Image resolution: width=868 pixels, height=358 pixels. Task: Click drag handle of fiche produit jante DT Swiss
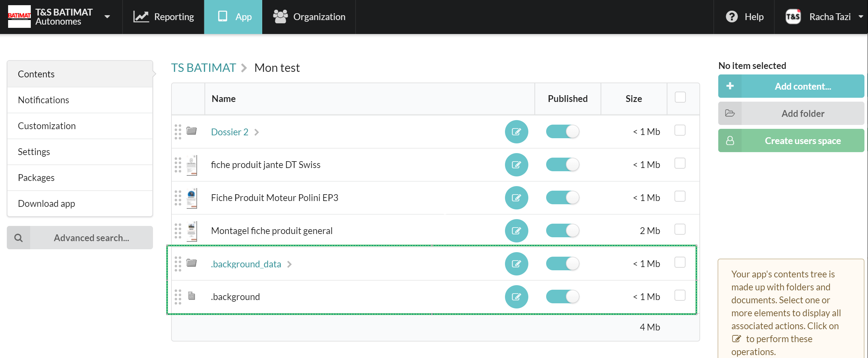178,164
